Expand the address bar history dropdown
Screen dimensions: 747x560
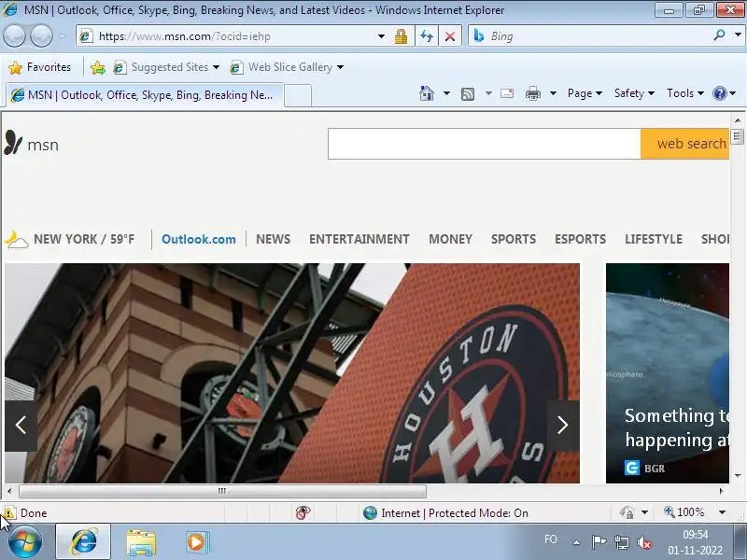pyautogui.click(x=381, y=36)
